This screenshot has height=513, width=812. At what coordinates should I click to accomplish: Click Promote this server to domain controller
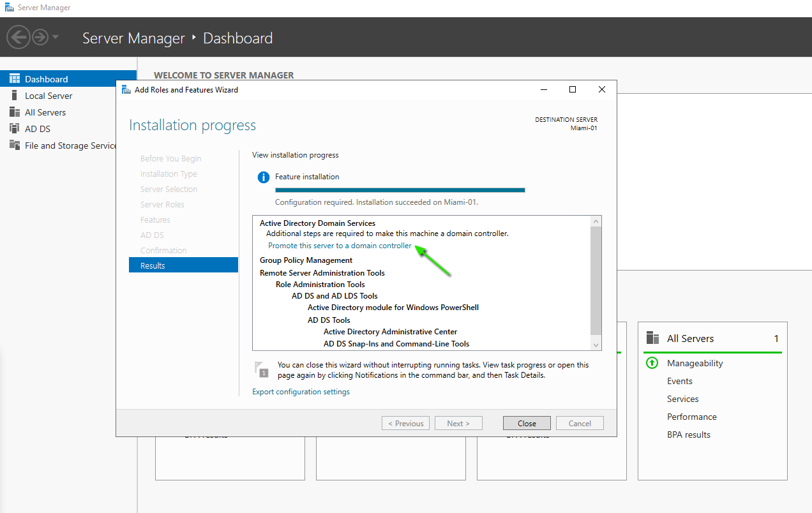pos(340,246)
